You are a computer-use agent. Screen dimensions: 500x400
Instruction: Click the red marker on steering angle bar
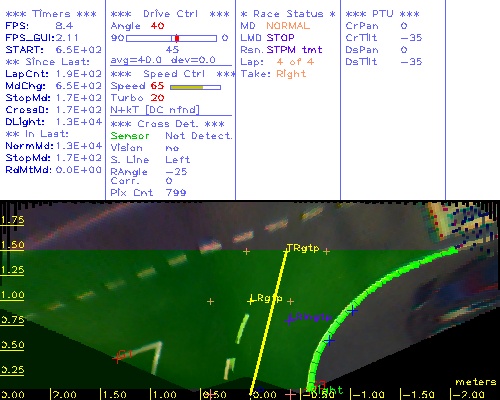177,38
